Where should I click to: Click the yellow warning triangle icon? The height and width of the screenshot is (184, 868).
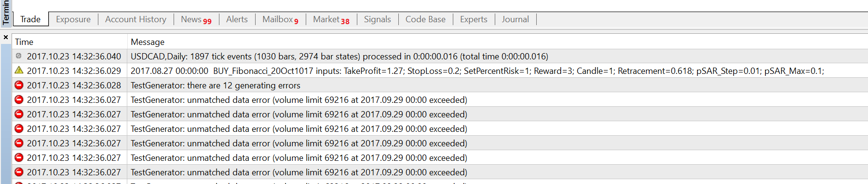click(x=19, y=71)
